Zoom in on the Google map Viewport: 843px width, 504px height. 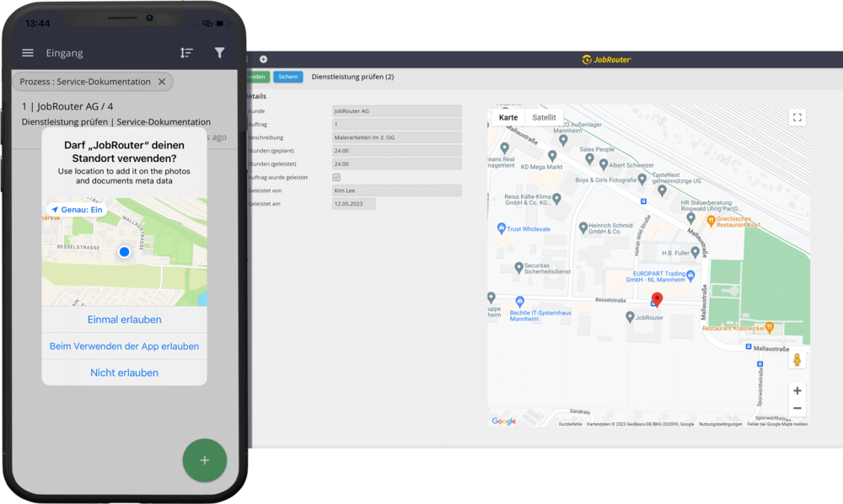[x=797, y=390]
